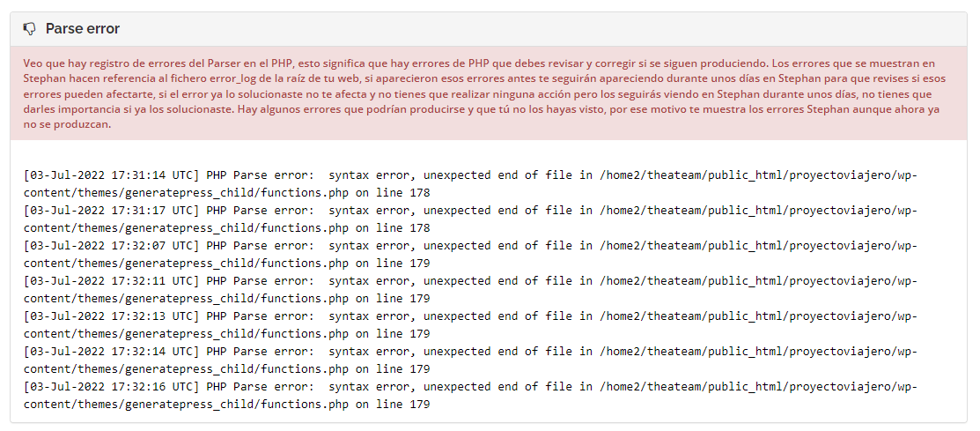This screenshot has width=980, height=431.
Task: Select the 17:32:07 UTC log timestamp
Action: tap(111, 246)
